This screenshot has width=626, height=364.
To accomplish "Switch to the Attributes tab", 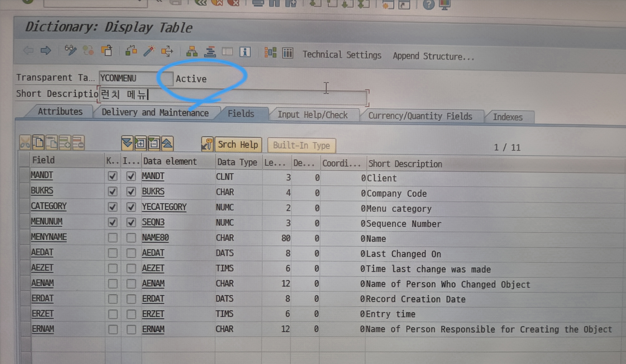I will [60, 111].
